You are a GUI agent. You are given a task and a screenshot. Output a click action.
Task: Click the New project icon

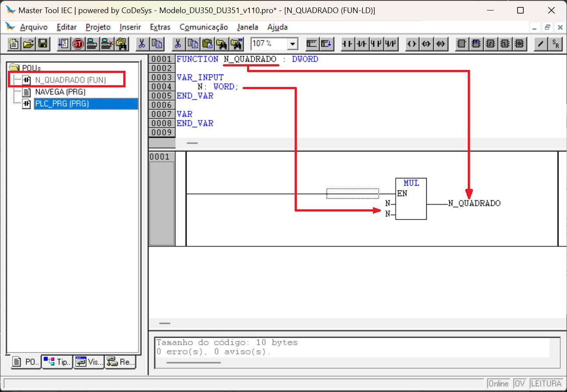pos(14,44)
